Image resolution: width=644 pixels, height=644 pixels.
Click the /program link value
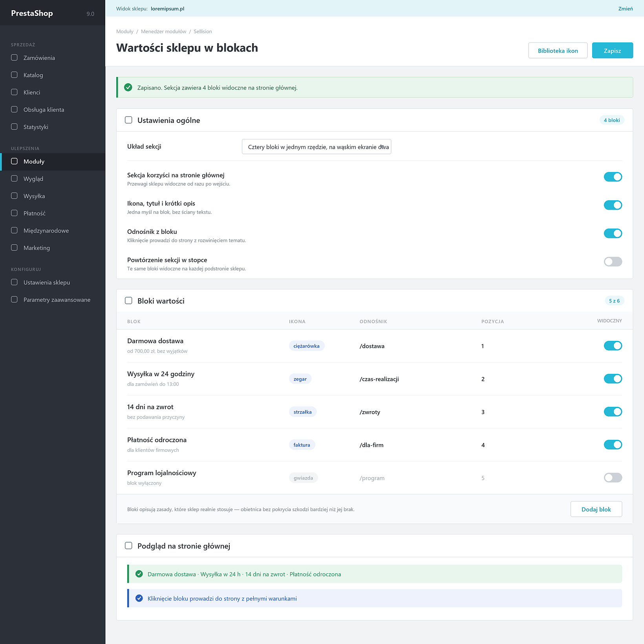(x=372, y=478)
